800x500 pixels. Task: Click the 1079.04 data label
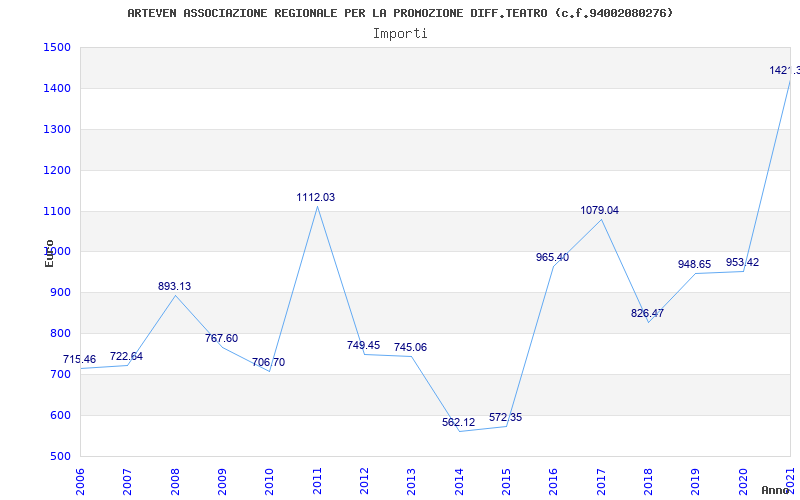pyautogui.click(x=599, y=210)
